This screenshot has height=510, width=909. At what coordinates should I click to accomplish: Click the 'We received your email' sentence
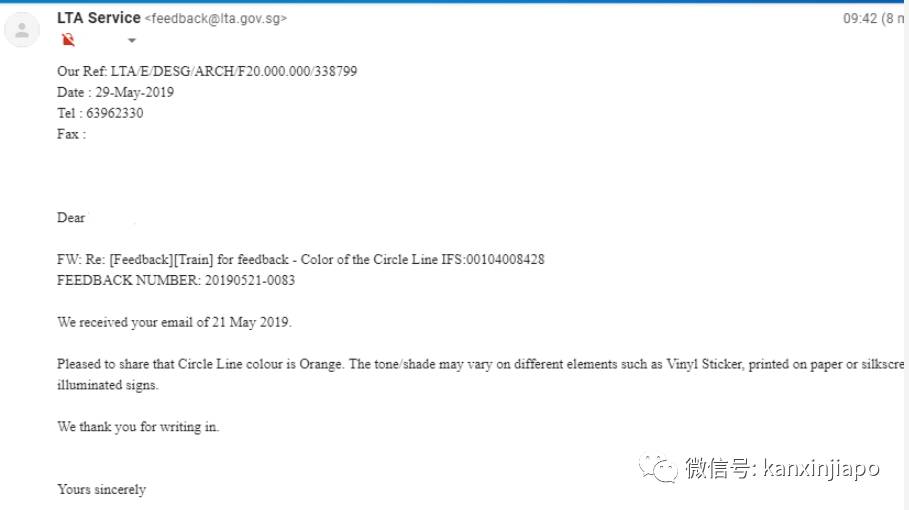174,322
